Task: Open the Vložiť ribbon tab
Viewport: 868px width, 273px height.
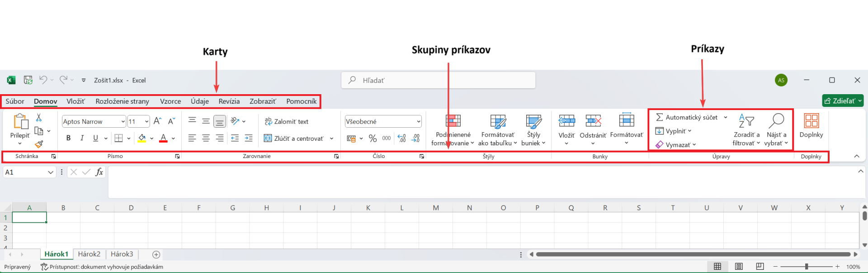Action: [75, 101]
